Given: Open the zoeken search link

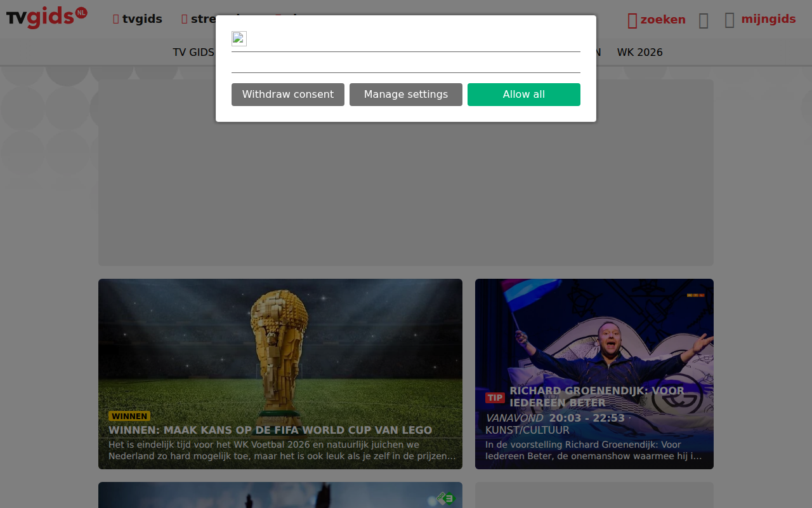Looking at the screenshot, I should pyautogui.click(x=657, y=20).
